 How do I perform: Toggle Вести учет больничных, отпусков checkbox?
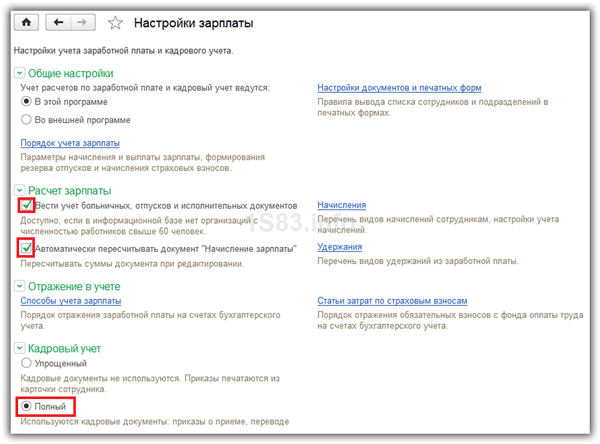point(26,205)
